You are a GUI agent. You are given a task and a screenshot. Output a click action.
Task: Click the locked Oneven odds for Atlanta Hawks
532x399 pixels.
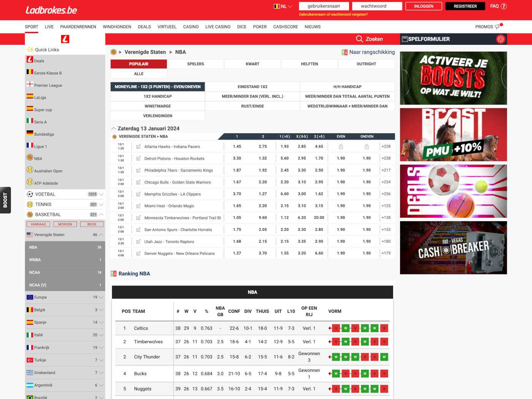[x=367, y=147]
